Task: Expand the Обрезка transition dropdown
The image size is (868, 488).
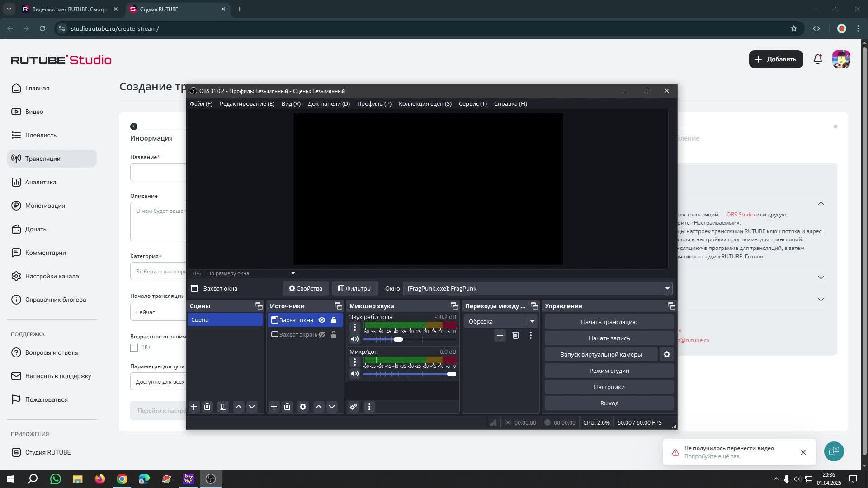Action: point(532,321)
